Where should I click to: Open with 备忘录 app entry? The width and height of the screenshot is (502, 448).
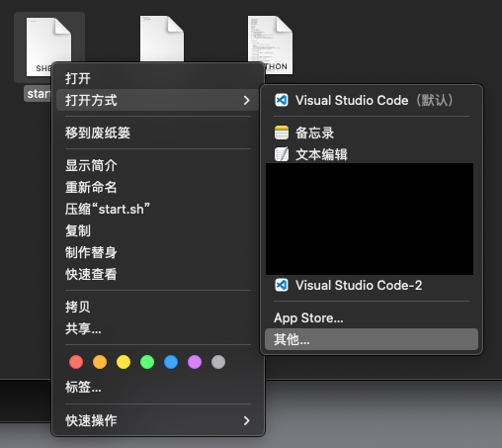(372, 133)
